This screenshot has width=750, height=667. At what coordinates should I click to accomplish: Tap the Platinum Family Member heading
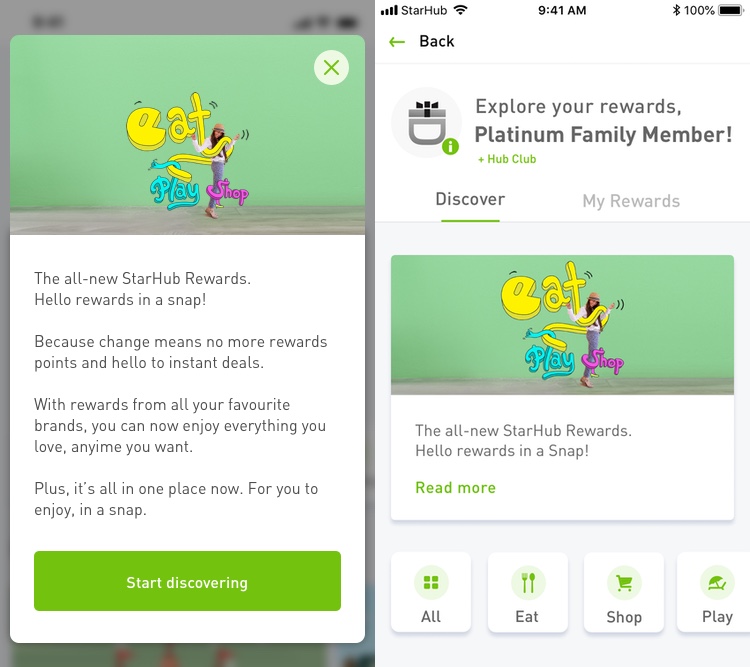pos(603,135)
